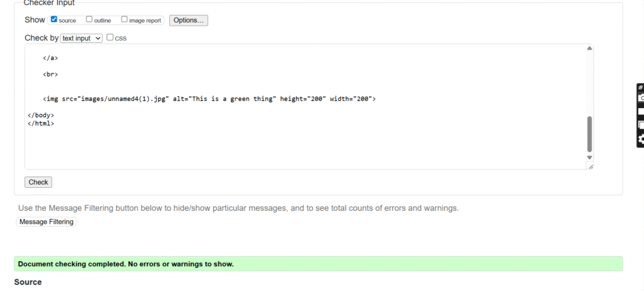
Task: Click the Check button
Action: (x=38, y=182)
